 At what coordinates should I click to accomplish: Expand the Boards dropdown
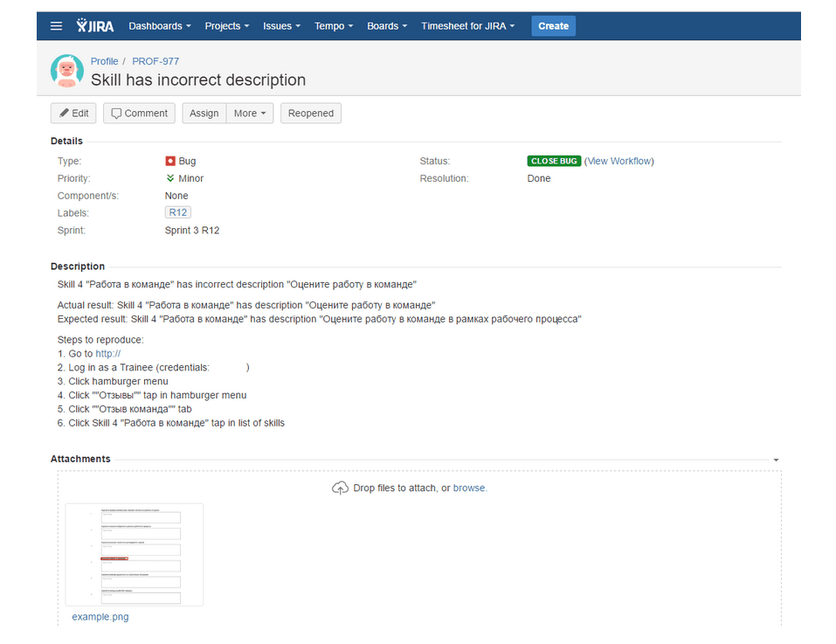pos(387,26)
